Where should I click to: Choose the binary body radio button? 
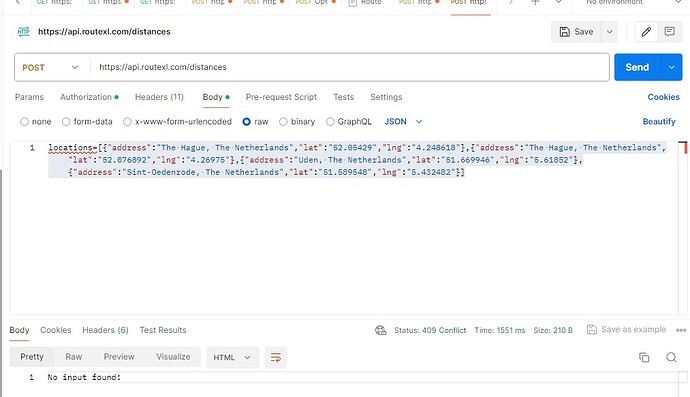coord(283,122)
